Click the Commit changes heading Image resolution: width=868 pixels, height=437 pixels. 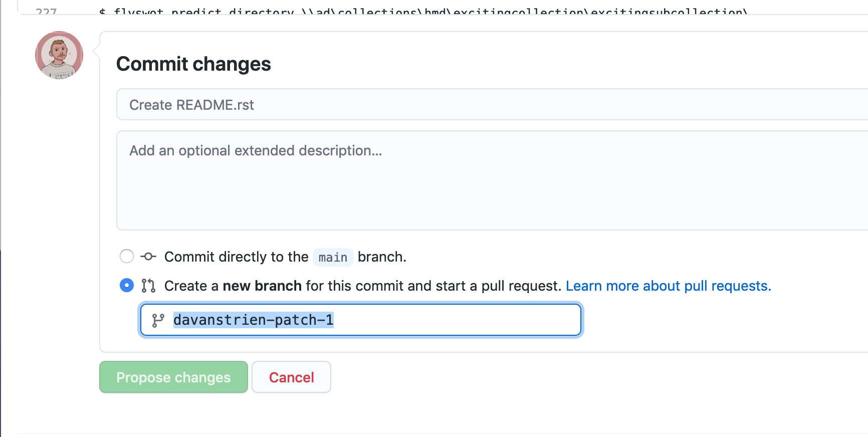[193, 64]
